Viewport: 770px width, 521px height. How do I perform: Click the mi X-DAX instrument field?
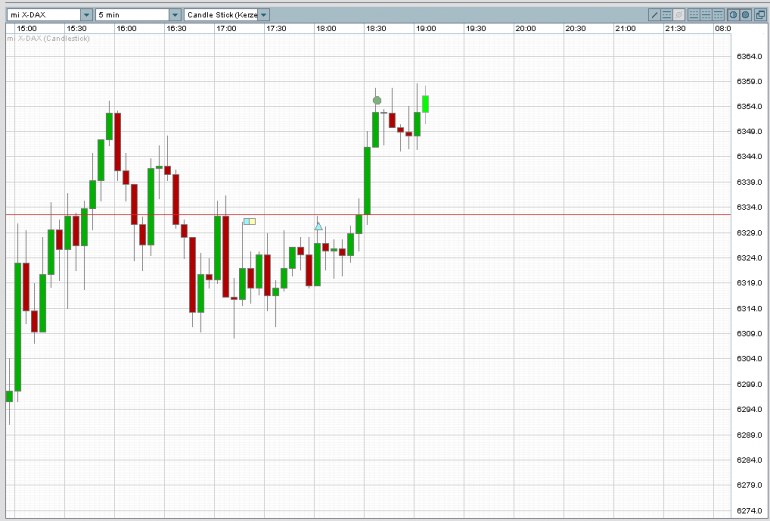[44, 15]
